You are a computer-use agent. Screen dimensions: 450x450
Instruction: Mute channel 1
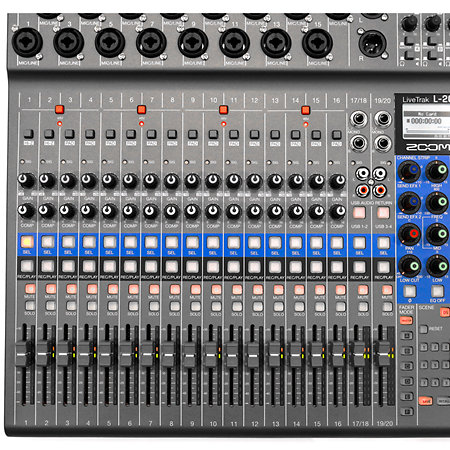30,288
